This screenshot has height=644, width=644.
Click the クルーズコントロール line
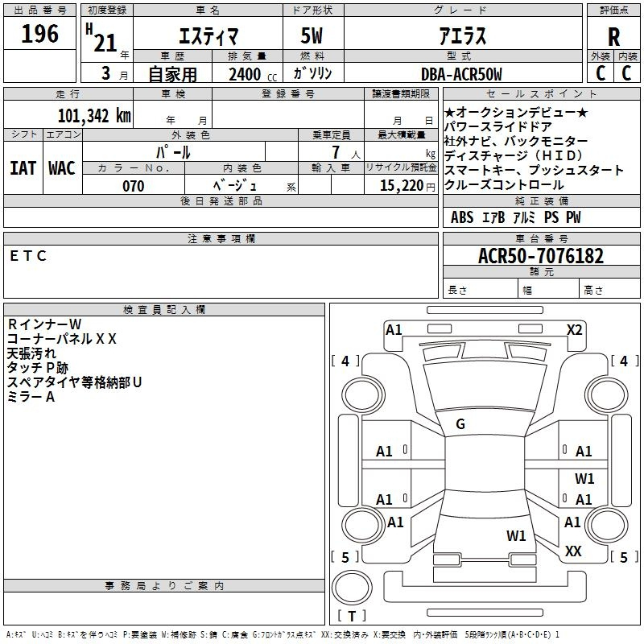(x=504, y=185)
